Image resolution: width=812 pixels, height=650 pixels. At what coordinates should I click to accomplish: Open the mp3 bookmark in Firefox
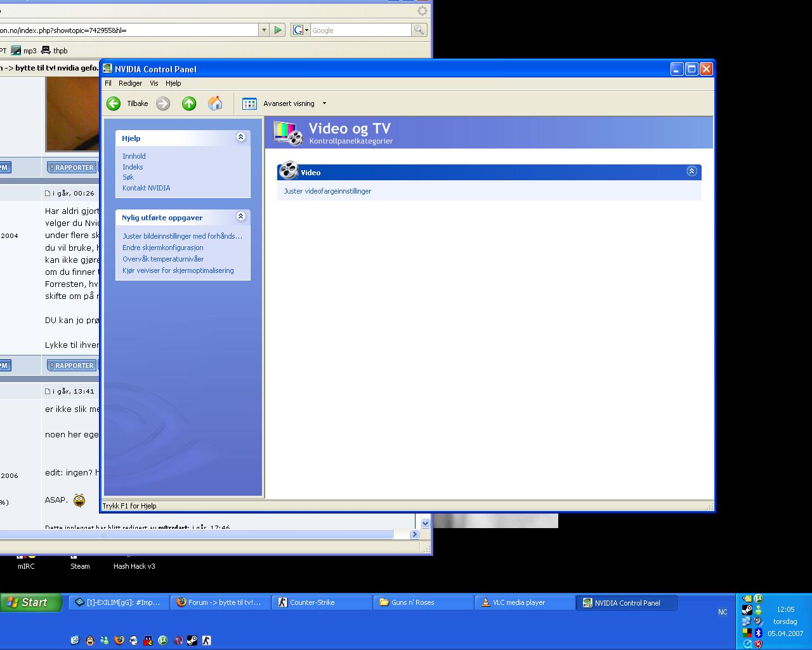coord(24,51)
